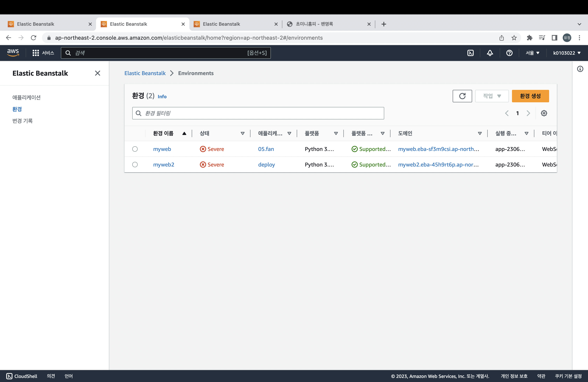Open 개인 정보 보호 footer link
The image size is (588, 382).
(x=514, y=376)
